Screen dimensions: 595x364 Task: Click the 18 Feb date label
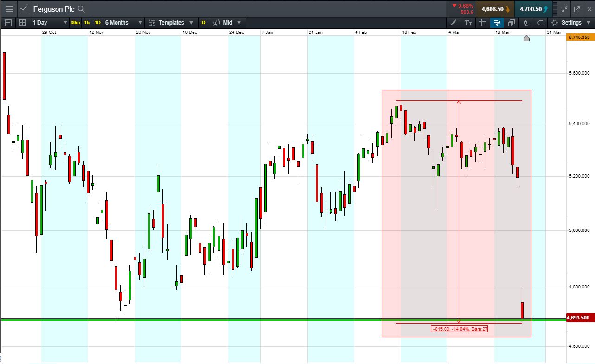(409, 32)
